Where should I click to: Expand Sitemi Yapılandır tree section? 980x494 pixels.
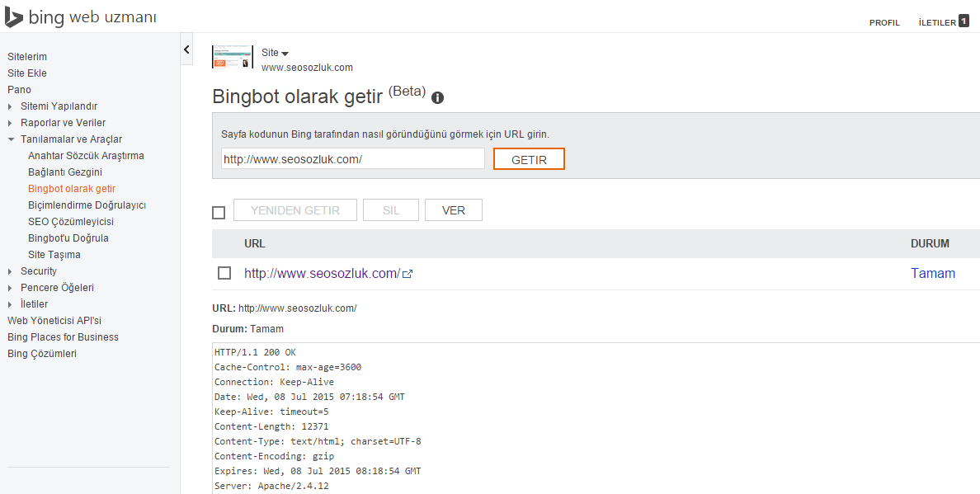11,106
